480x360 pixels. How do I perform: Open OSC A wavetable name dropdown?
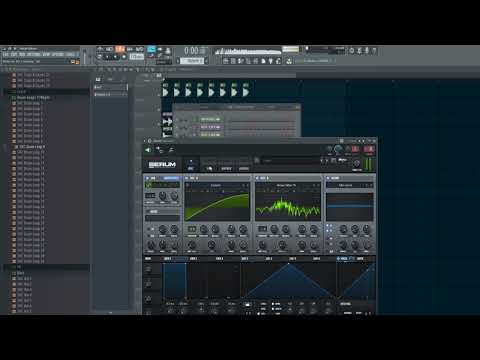(x=215, y=185)
